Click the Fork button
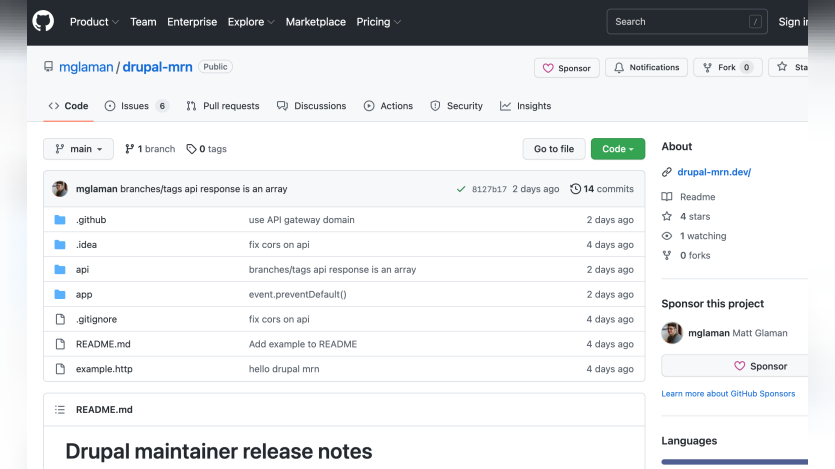This screenshot has height=469, width=835. point(727,68)
